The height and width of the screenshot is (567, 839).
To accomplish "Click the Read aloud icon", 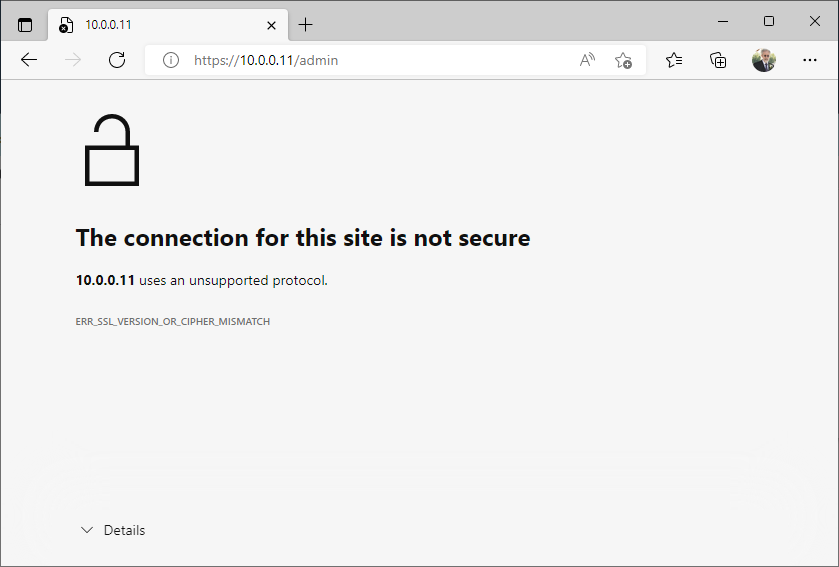I will (587, 60).
